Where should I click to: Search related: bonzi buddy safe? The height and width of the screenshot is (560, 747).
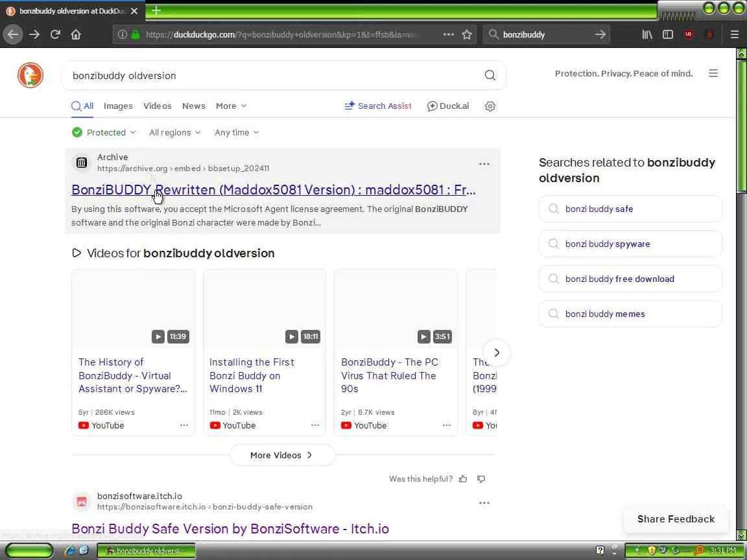[x=630, y=209]
